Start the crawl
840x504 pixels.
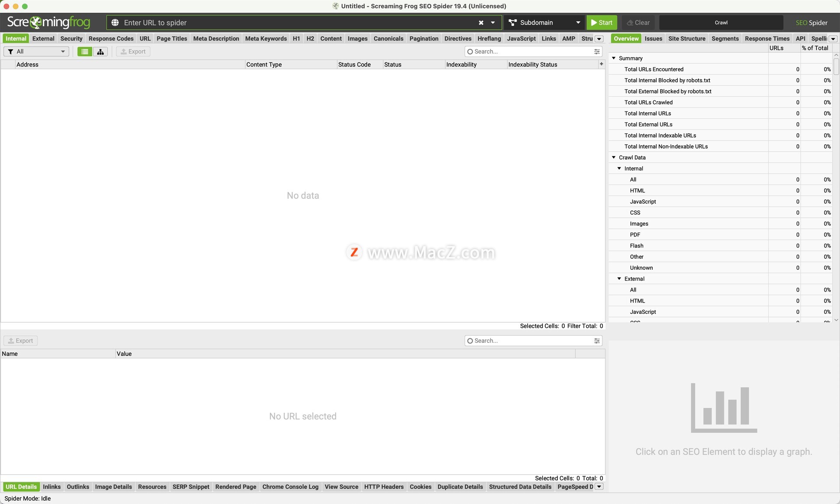[602, 23]
